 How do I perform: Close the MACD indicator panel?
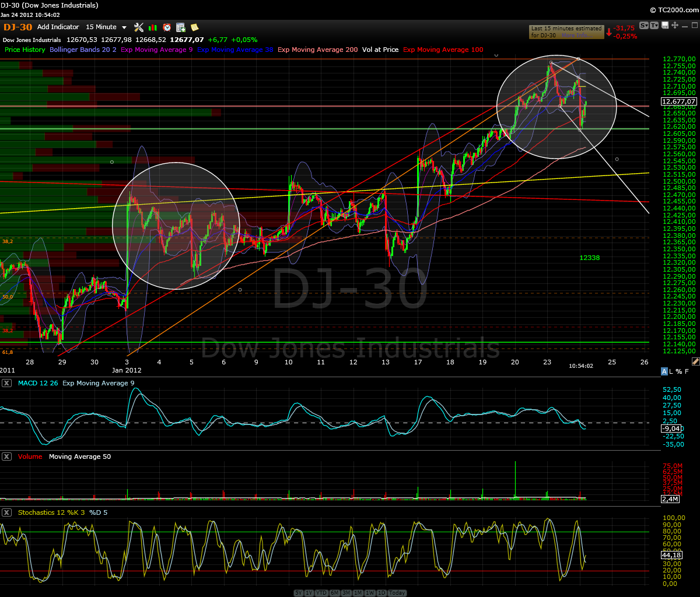click(7, 383)
